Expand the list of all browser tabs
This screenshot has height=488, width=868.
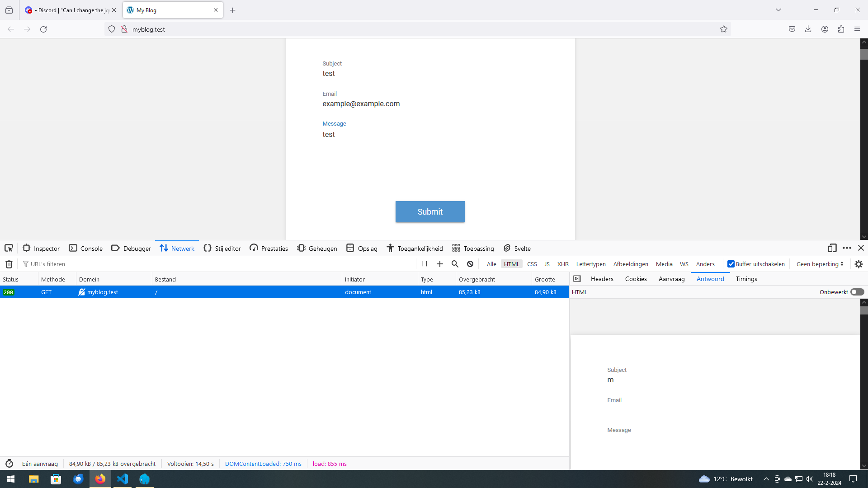pyautogui.click(x=778, y=10)
